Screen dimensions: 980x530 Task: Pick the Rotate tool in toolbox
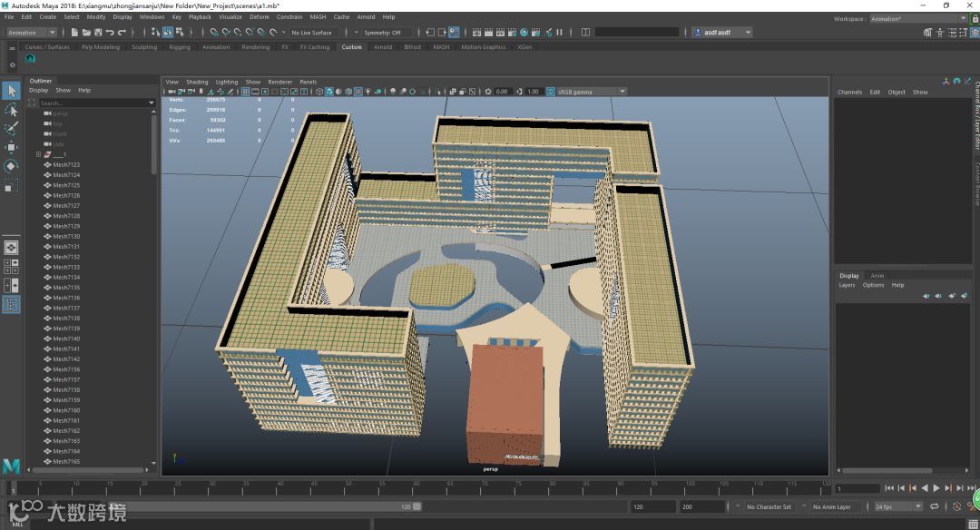[x=11, y=166]
